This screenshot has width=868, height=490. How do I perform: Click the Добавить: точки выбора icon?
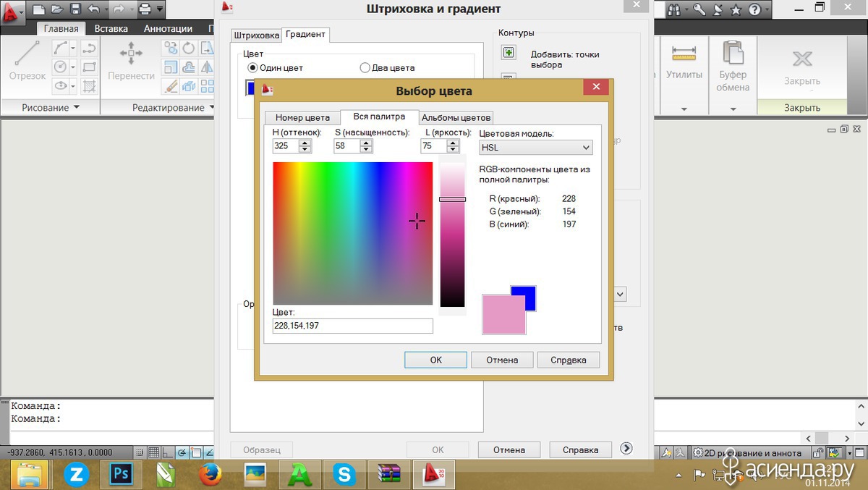(x=509, y=53)
